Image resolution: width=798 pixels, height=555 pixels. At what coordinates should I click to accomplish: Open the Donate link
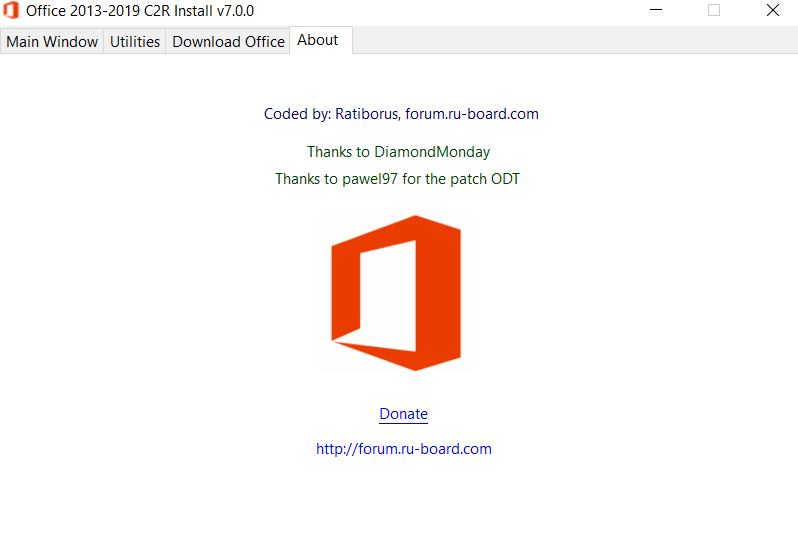point(404,414)
